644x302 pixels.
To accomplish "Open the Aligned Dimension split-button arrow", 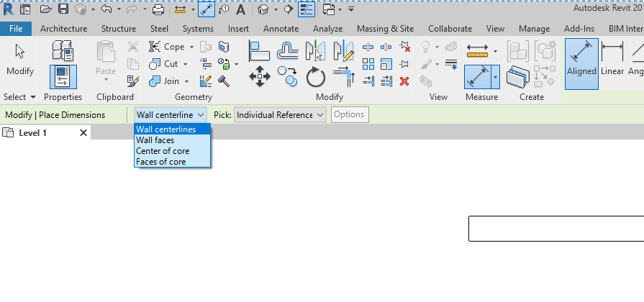I will coord(495,77).
